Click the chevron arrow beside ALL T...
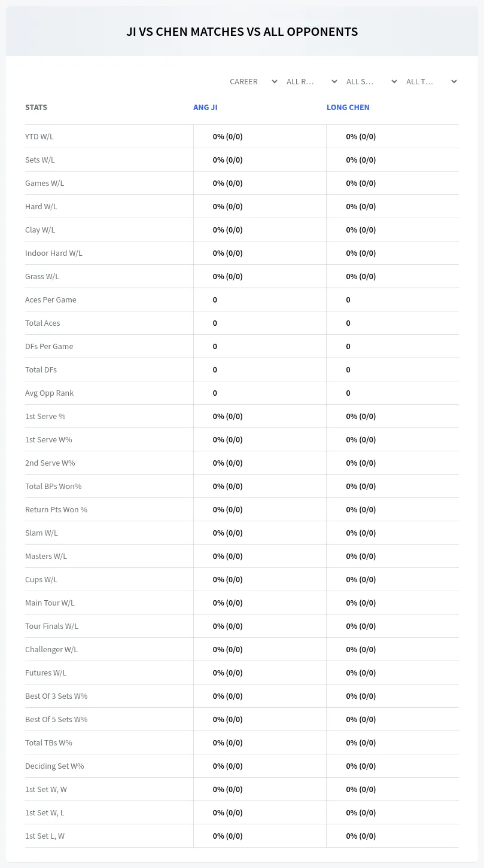484x868 pixels. click(x=454, y=81)
